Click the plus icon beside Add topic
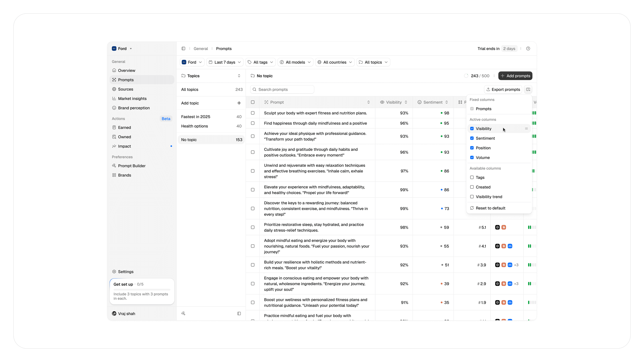Viewport: 644px width, 362px height. pos(239,103)
